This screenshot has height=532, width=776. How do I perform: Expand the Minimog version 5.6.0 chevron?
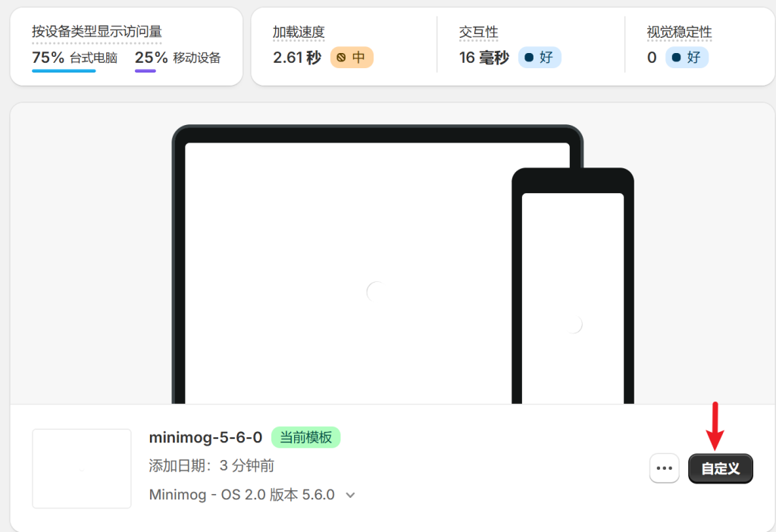click(350, 495)
